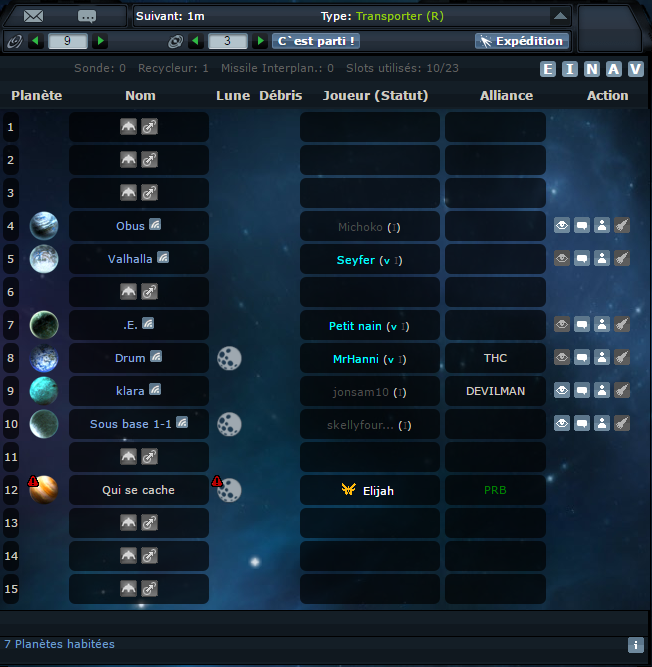Screen dimensions: 652x667
Task: Open player Michoko profile
Action: (360, 227)
